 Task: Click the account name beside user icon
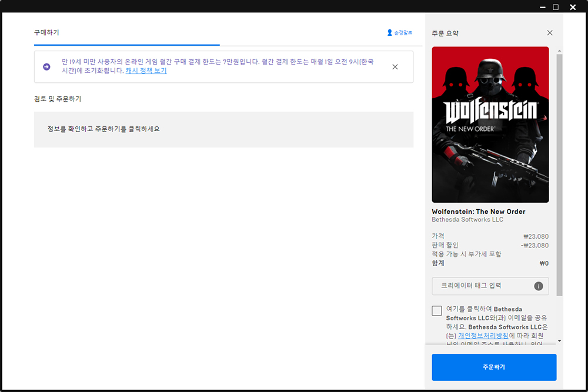pyautogui.click(x=403, y=33)
